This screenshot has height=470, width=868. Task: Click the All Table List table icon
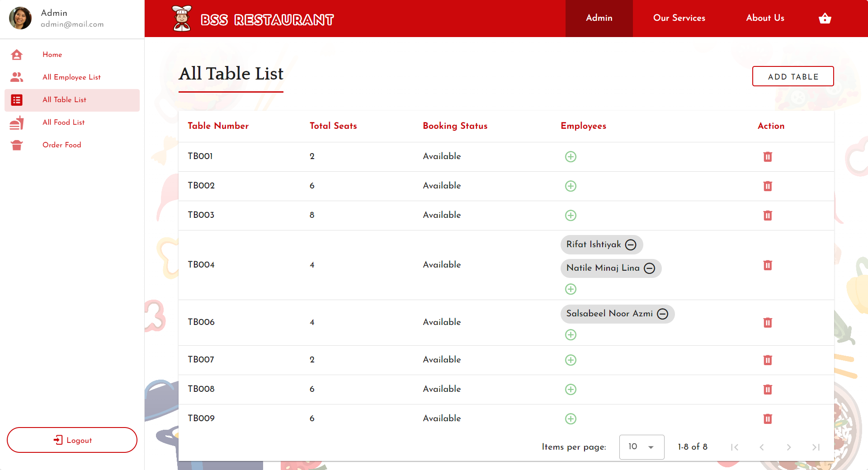point(16,99)
